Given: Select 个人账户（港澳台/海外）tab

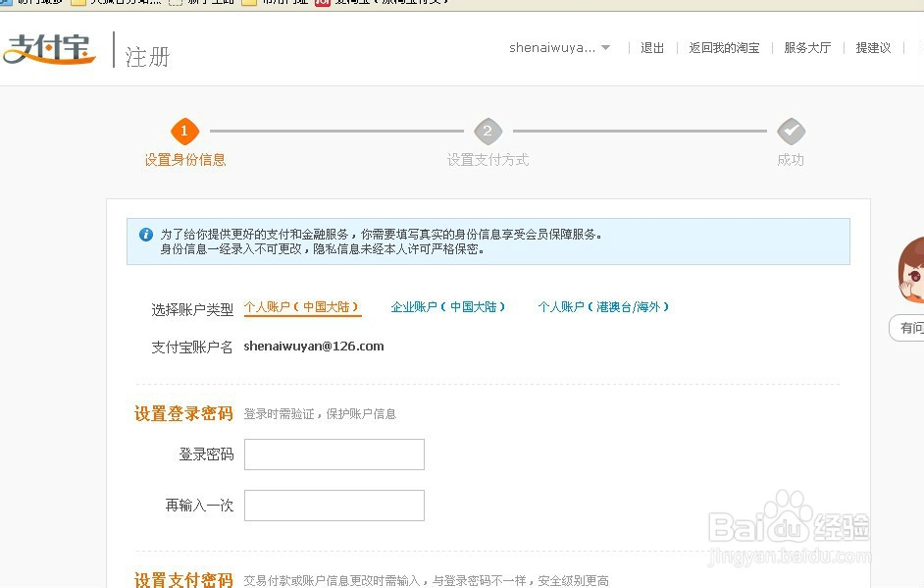Looking at the screenshot, I should (x=603, y=307).
